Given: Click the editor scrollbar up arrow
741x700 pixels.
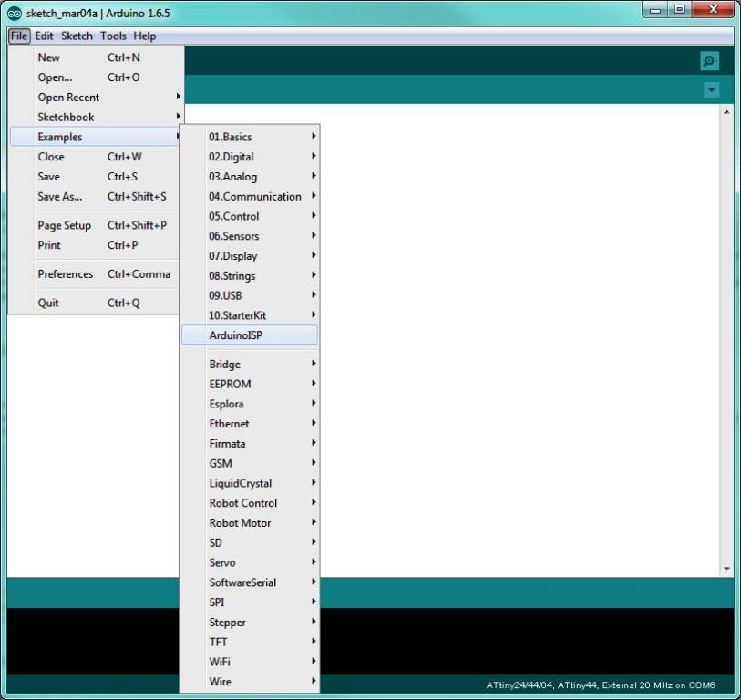Looking at the screenshot, I should [x=726, y=112].
